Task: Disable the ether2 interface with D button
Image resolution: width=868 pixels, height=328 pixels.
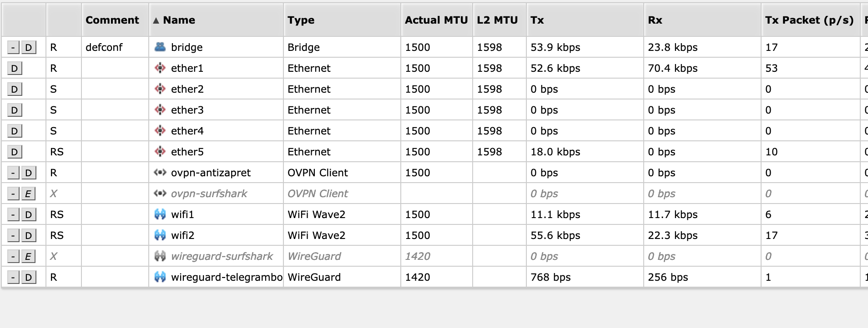Action: (15, 89)
